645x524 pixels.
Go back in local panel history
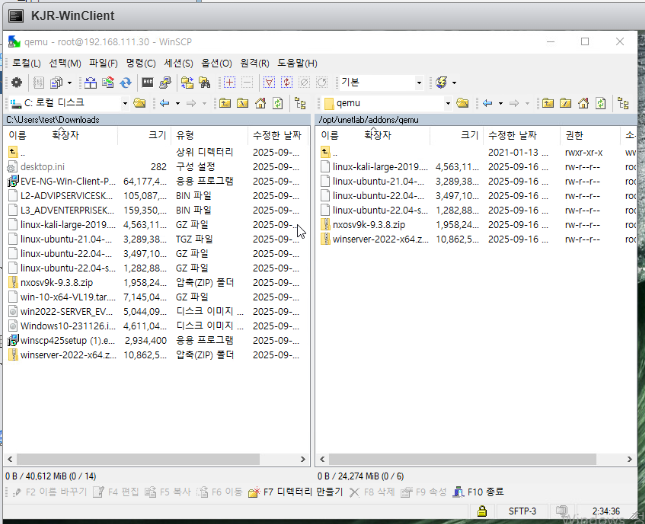click(x=165, y=103)
